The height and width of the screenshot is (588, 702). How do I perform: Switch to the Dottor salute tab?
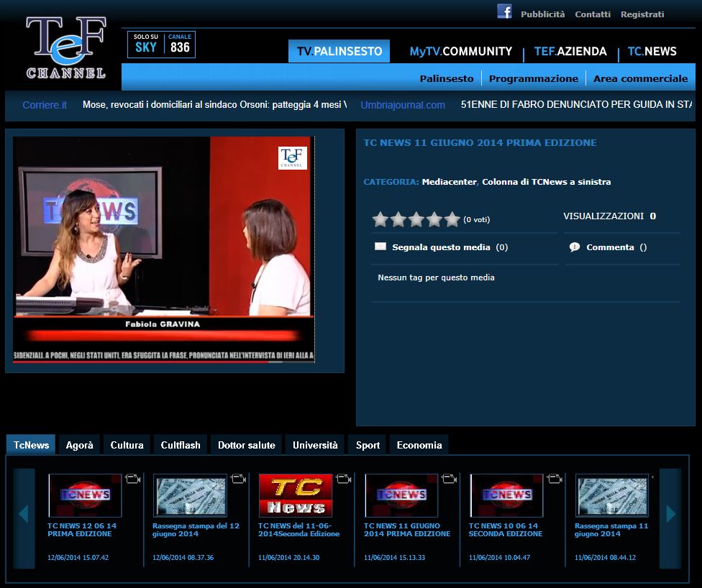tap(246, 445)
